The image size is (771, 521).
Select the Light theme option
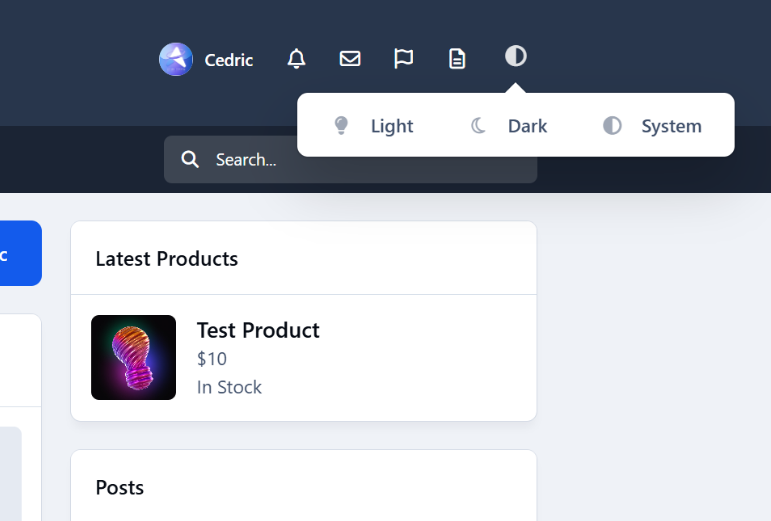pyautogui.click(x=374, y=126)
